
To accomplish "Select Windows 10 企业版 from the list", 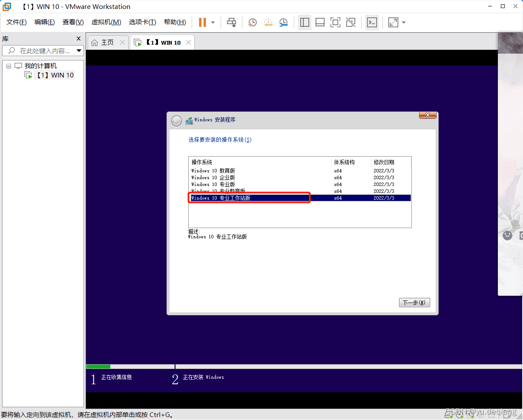I will click(300, 177).
